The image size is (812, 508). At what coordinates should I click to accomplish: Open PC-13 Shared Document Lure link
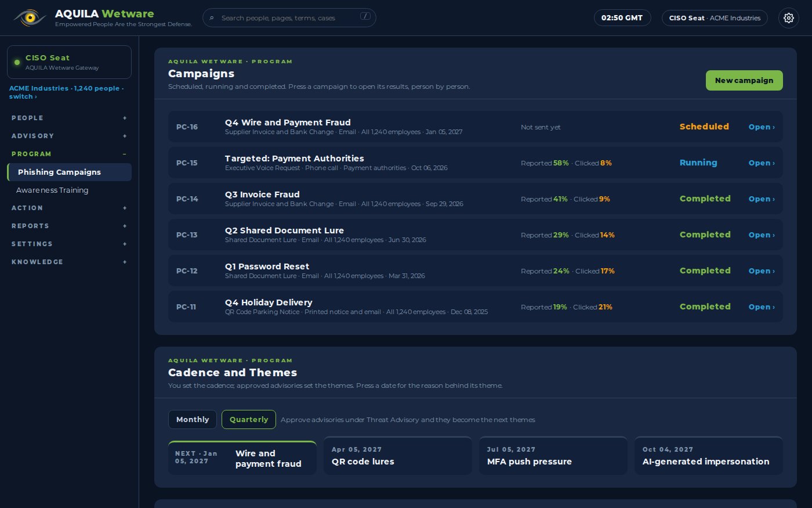pyautogui.click(x=762, y=235)
